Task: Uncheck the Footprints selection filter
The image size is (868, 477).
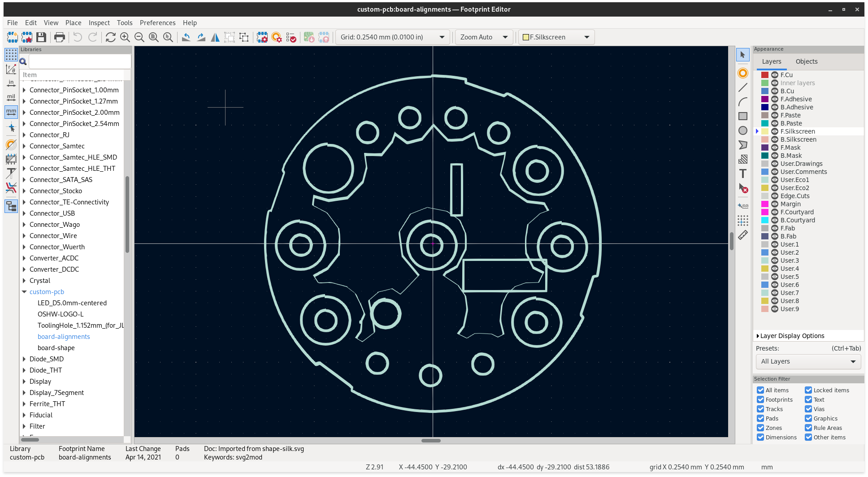Action: pyautogui.click(x=760, y=399)
